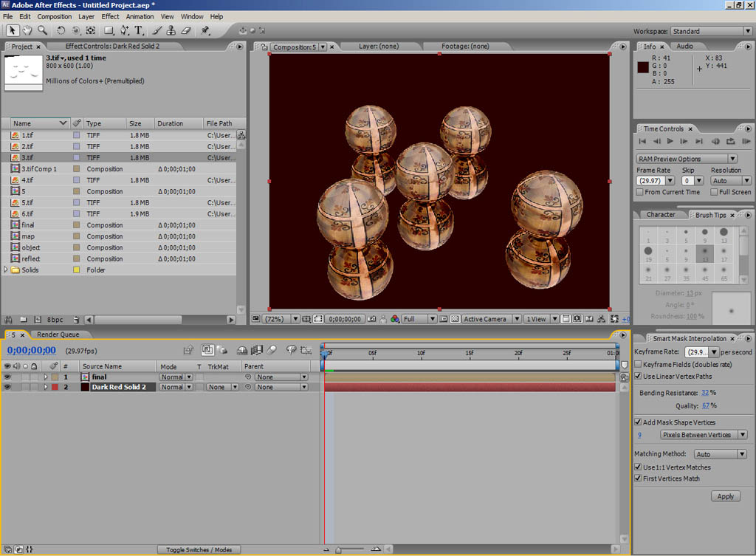The width and height of the screenshot is (756, 556).
Task: Open the Resolution Auto dropdown
Action: tap(731, 180)
